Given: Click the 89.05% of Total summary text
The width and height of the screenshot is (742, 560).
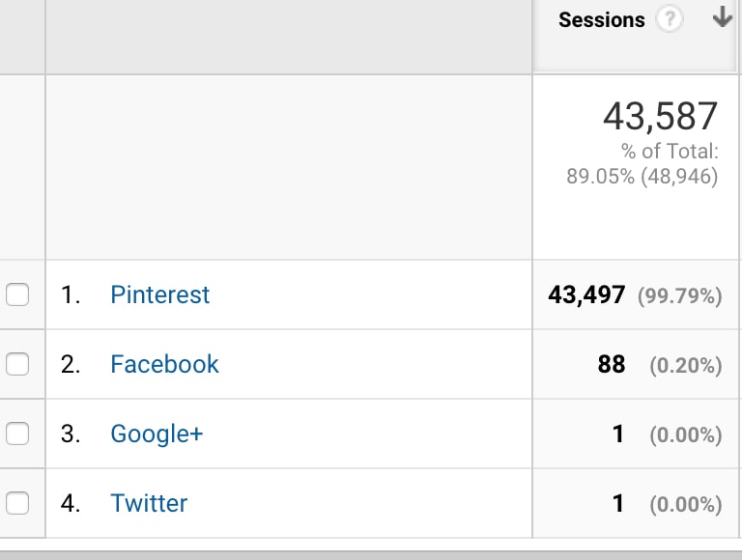Looking at the screenshot, I should (642, 164).
